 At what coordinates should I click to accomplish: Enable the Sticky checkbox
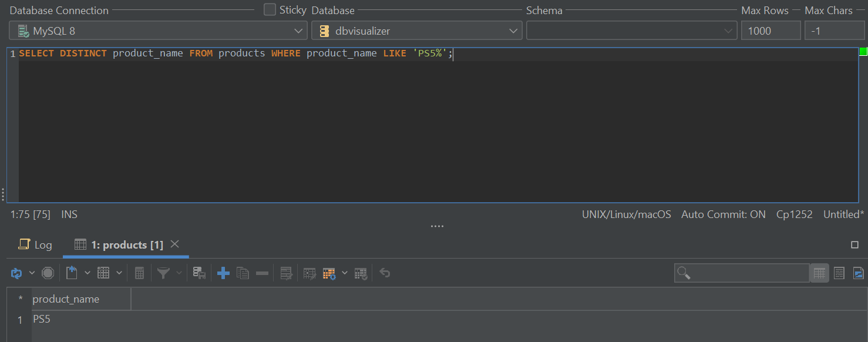(x=268, y=9)
